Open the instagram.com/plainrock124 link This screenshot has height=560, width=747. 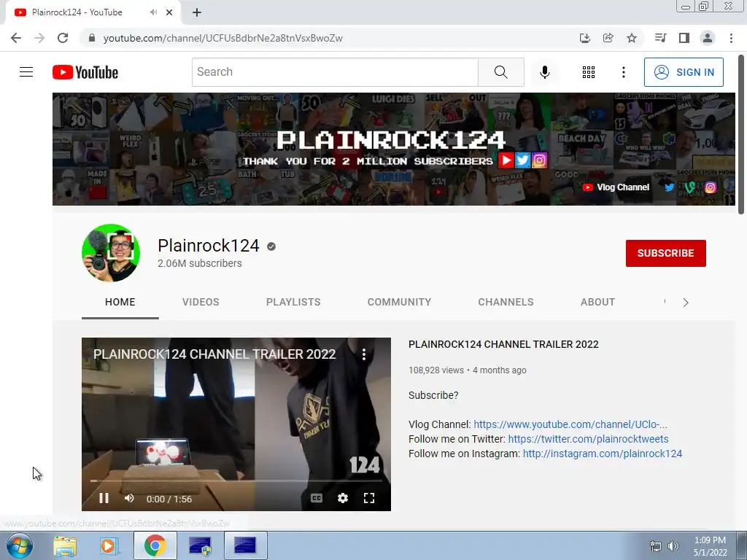point(602,454)
